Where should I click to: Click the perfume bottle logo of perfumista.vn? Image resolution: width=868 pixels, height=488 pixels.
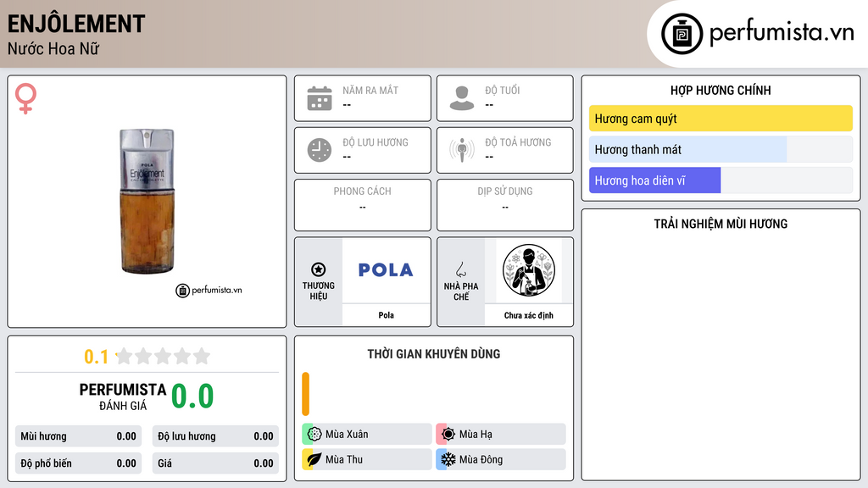[x=682, y=34]
